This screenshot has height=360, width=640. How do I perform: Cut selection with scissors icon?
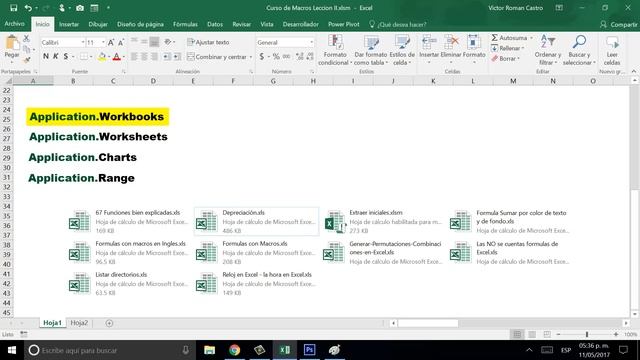pos(27,38)
